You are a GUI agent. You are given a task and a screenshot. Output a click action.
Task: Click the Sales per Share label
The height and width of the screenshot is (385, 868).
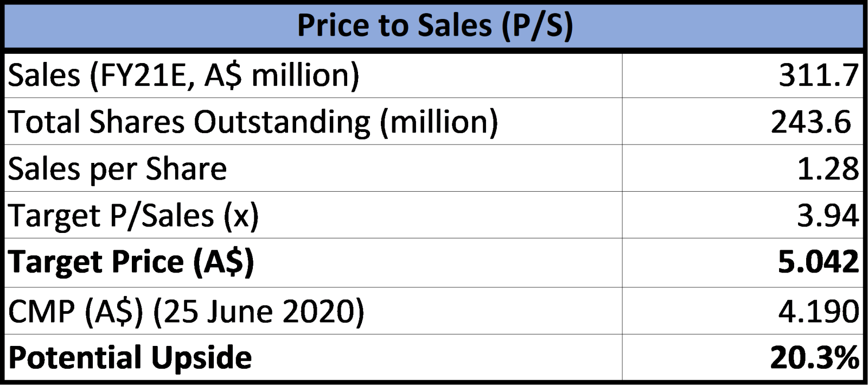pos(117,169)
